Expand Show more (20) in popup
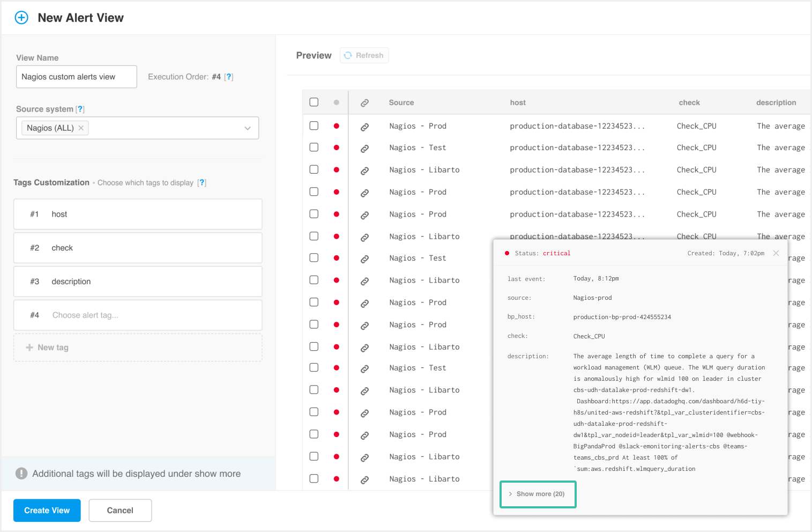This screenshot has width=812, height=532. tap(538, 494)
